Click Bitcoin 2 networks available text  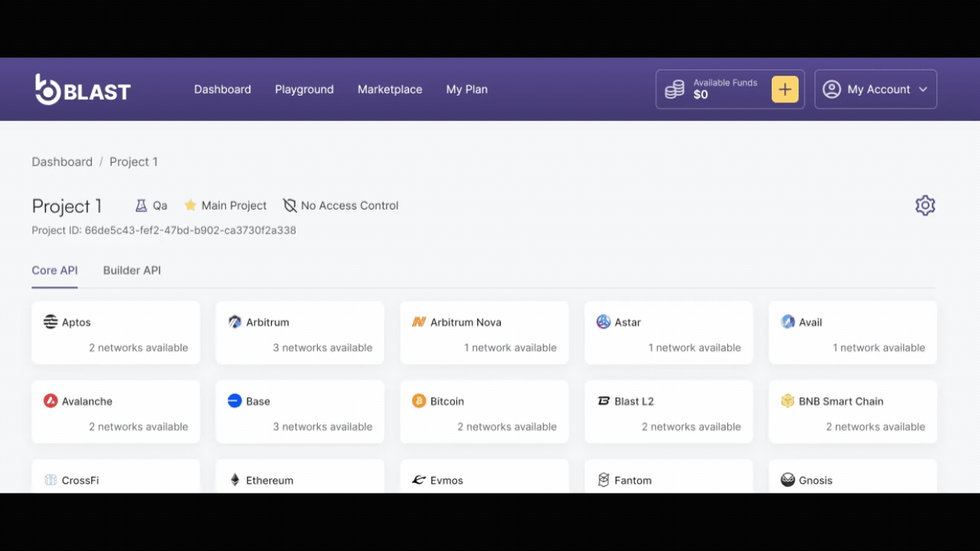point(507,426)
